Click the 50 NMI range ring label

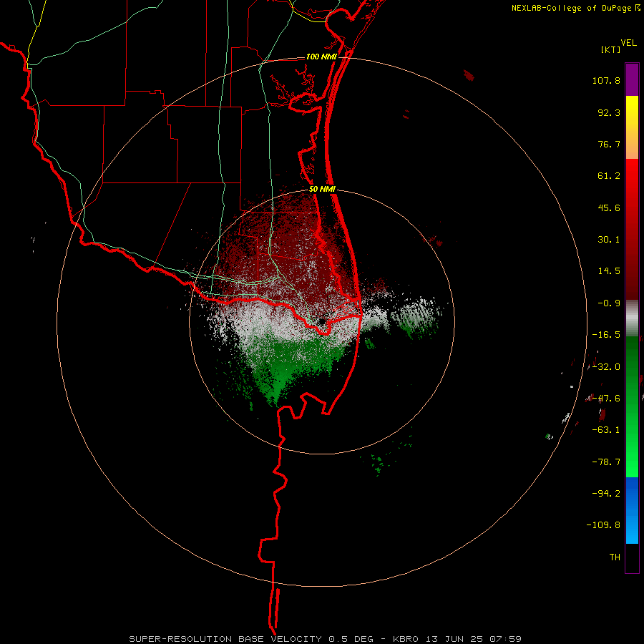[322, 190]
